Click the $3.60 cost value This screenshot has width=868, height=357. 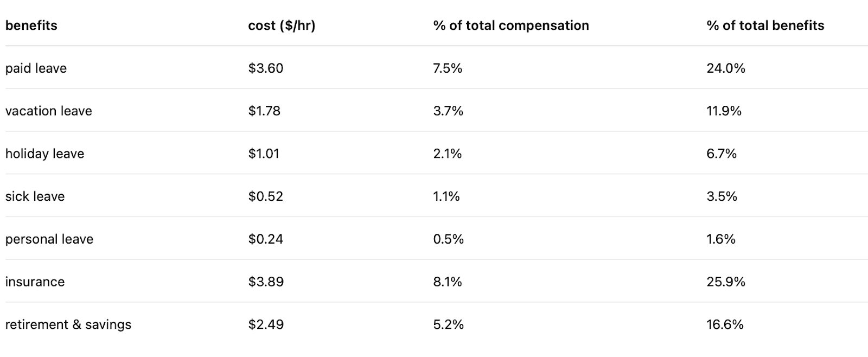[x=266, y=68]
